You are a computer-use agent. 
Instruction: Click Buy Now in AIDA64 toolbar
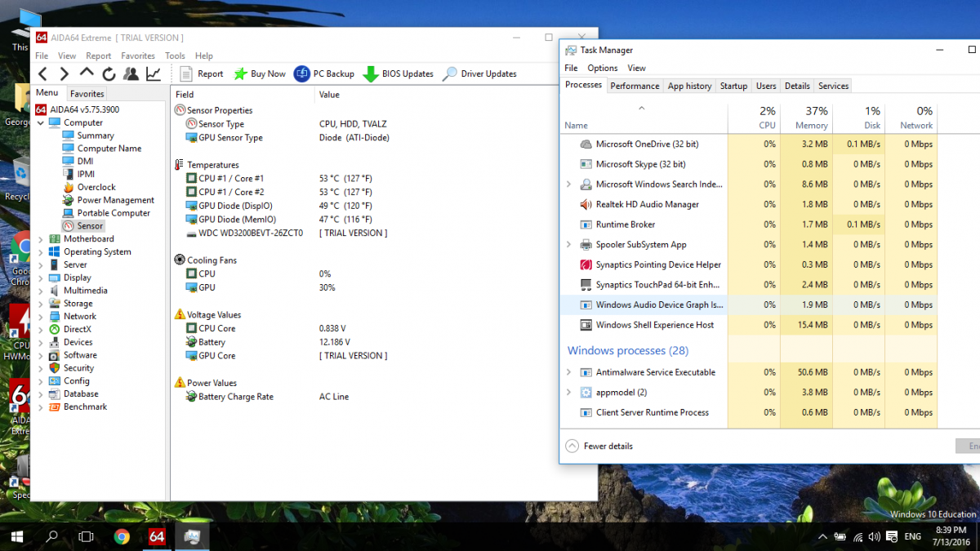[x=260, y=73]
